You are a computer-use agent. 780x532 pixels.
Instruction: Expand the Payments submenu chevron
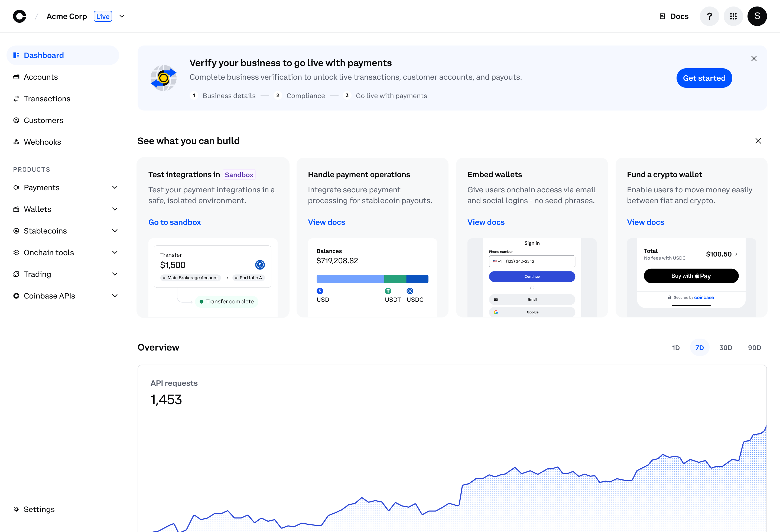(x=115, y=188)
